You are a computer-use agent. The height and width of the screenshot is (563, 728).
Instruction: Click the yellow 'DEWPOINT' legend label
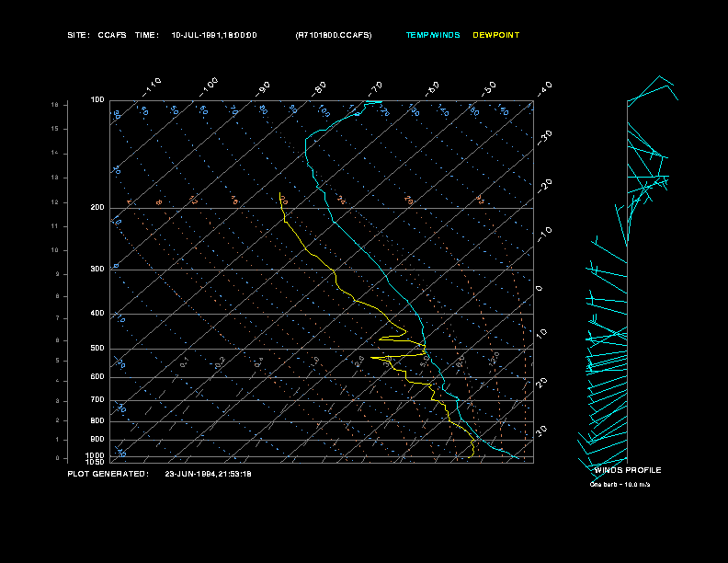(x=495, y=35)
